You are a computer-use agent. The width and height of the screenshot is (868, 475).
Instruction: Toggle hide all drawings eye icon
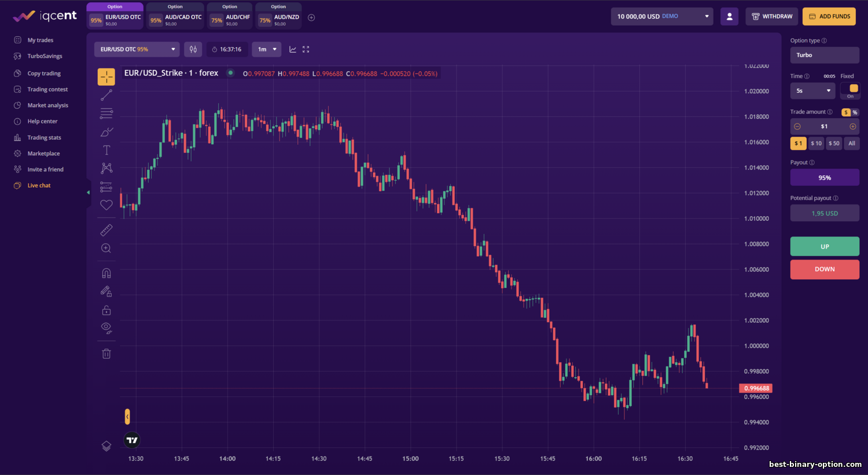click(106, 328)
